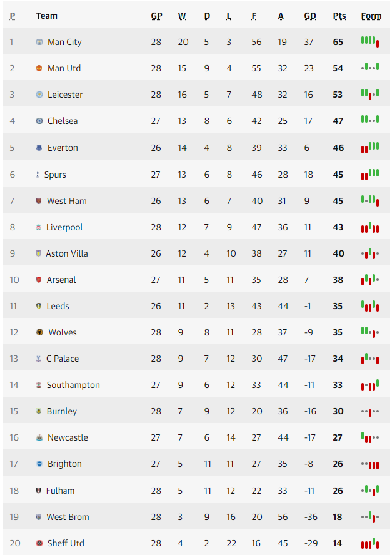This screenshot has width=392, height=557.
Task: Click the Leeds crest icon
Action: tap(39, 306)
